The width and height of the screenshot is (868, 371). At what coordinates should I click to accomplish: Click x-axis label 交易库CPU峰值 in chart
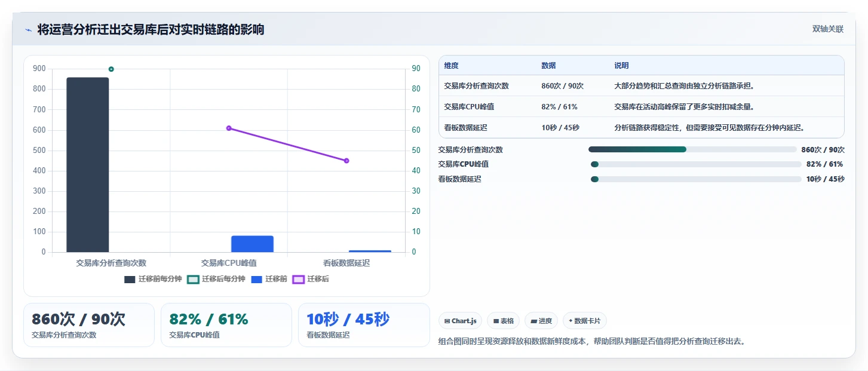[x=229, y=263]
